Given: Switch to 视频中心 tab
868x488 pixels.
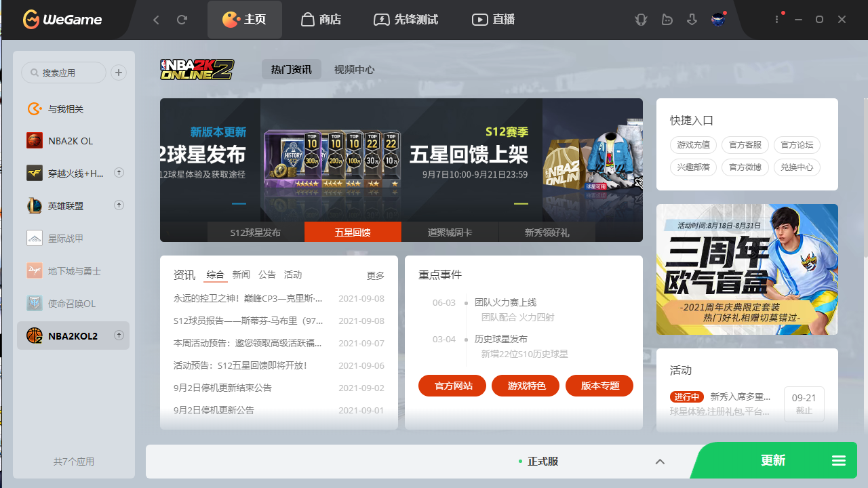Looking at the screenshot, I should 354,69.
